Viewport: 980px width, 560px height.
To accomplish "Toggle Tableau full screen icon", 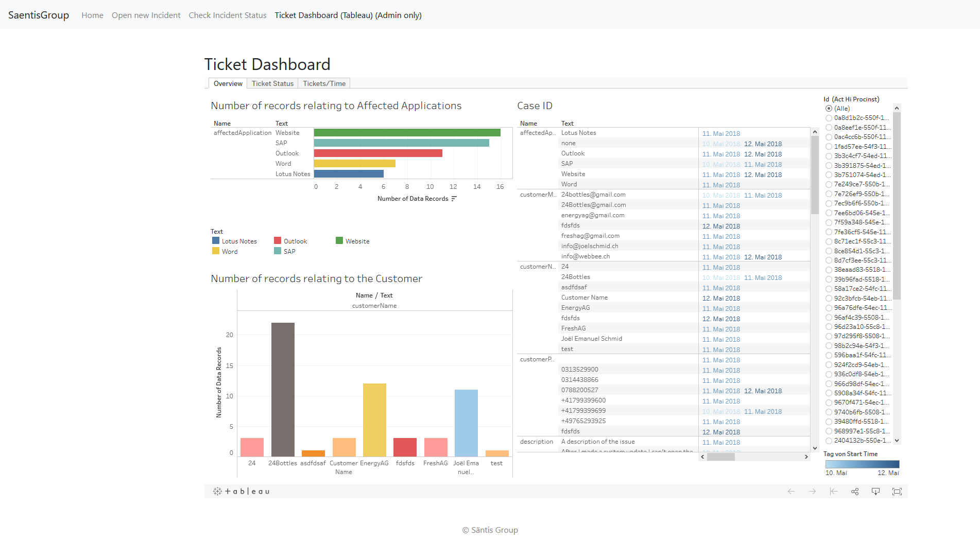I will [897, 492].
